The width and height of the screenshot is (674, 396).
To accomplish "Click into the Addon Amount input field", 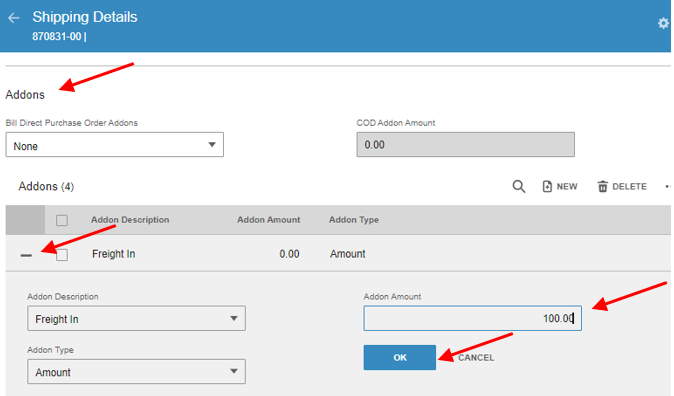I will pos(472,318).
